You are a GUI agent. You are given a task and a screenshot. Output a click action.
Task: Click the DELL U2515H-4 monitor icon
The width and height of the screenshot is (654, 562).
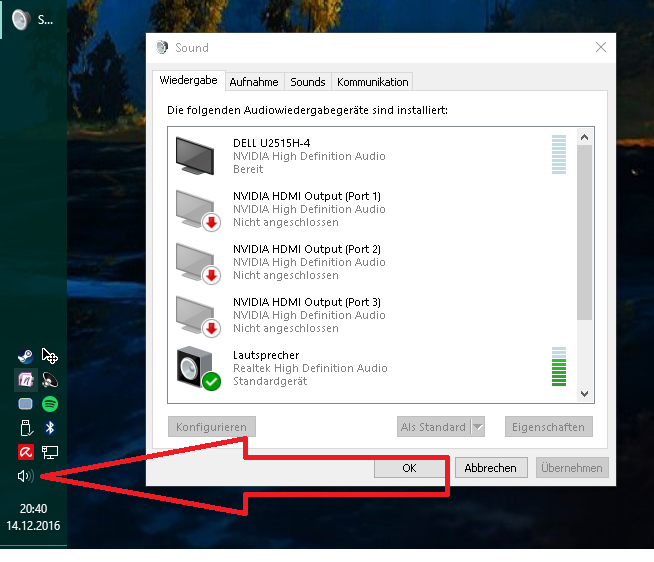pyautogui.click(x=195, y=156)
